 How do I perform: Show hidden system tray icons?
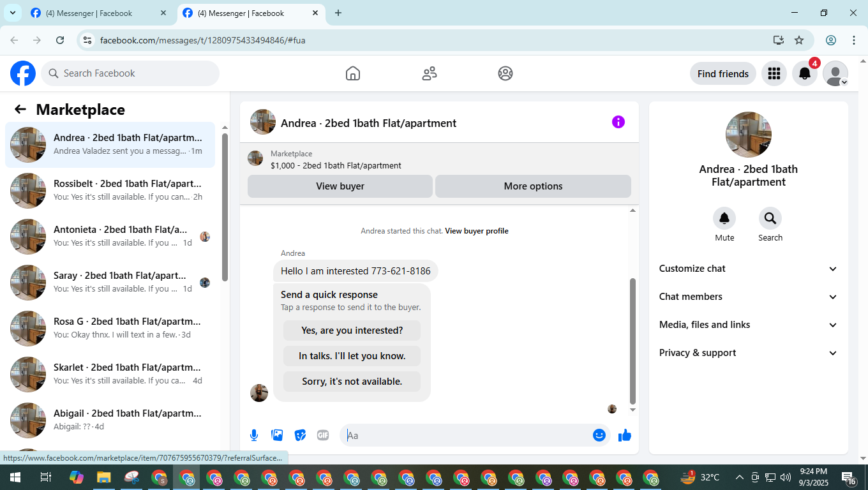pos(740,477)
